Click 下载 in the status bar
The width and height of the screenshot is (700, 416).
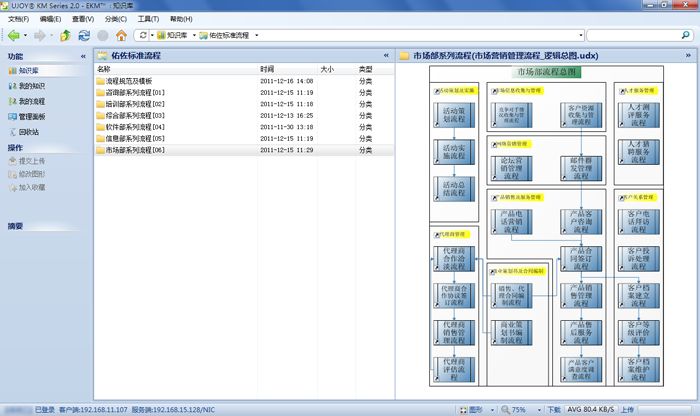pos(554,409)
